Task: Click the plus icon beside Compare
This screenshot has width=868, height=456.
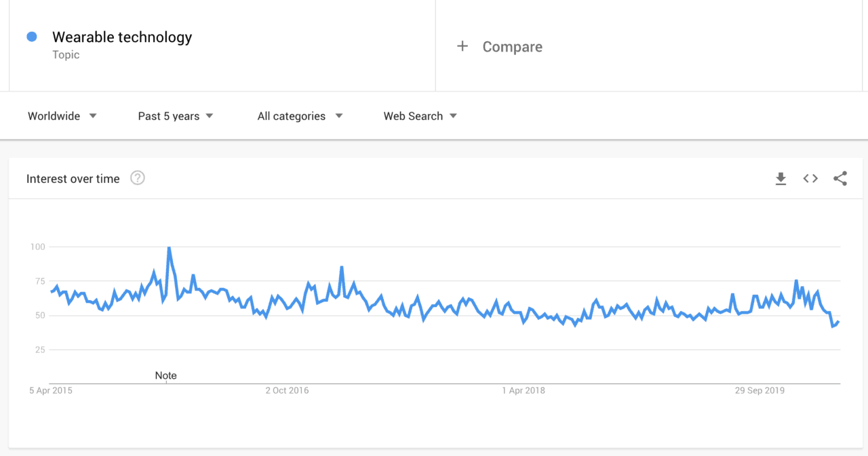Action: click(x=462, y=46)
